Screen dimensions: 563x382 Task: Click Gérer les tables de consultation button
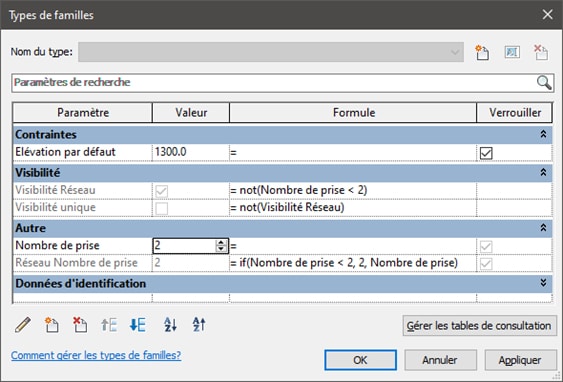(x=479, y=326)
